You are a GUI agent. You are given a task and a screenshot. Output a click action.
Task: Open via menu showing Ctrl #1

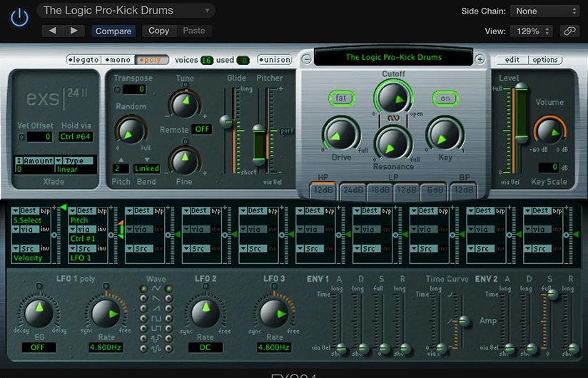tap(83, 229)
